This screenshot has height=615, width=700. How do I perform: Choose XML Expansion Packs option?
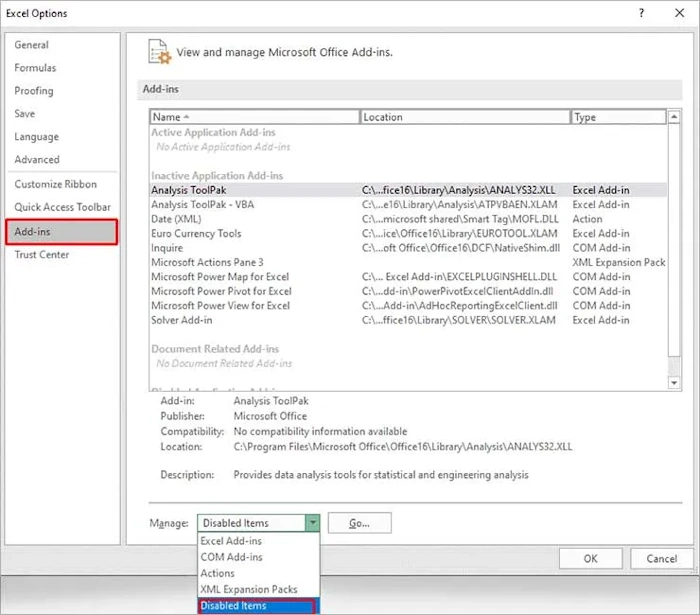258,589
